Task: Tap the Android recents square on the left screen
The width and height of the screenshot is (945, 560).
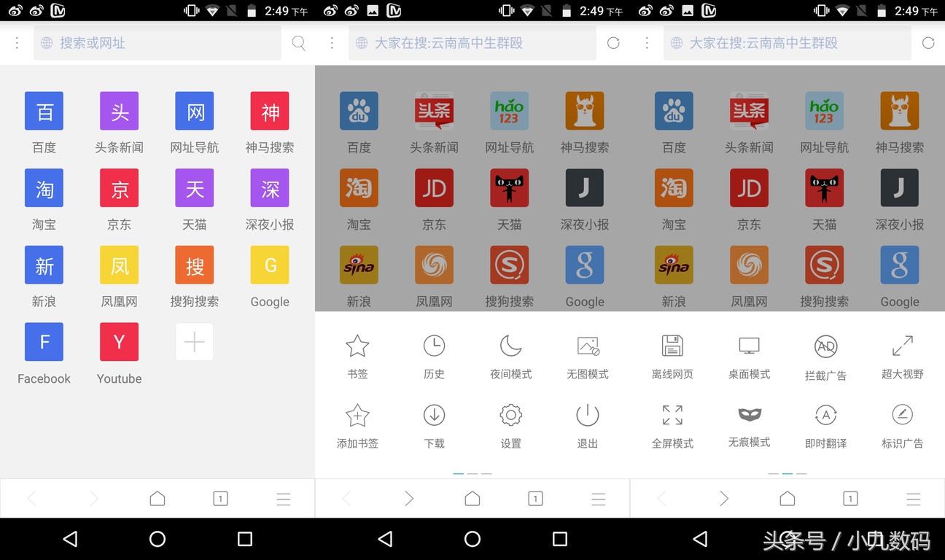Action: (245, 539)
